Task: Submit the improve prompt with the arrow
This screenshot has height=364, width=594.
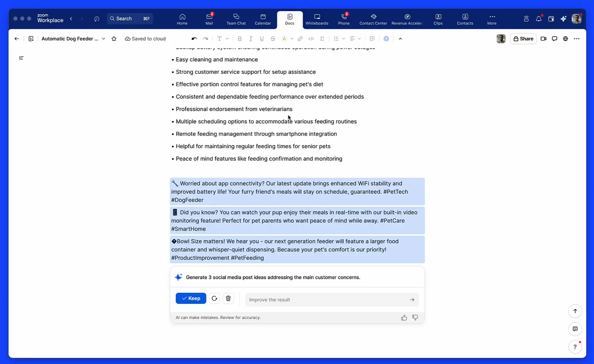Action: click(x=412, y=300)
